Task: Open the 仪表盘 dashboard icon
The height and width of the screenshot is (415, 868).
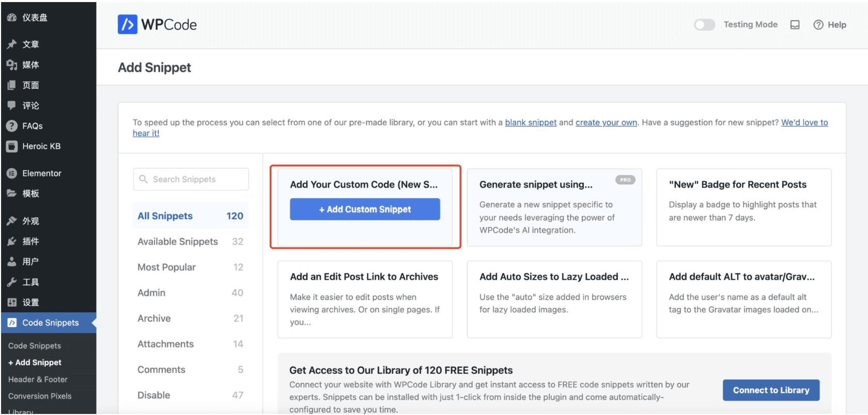Action: 11,18
